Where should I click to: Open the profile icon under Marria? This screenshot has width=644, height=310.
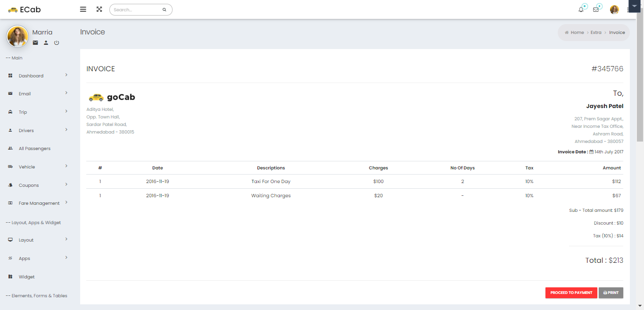click(46, 43)
